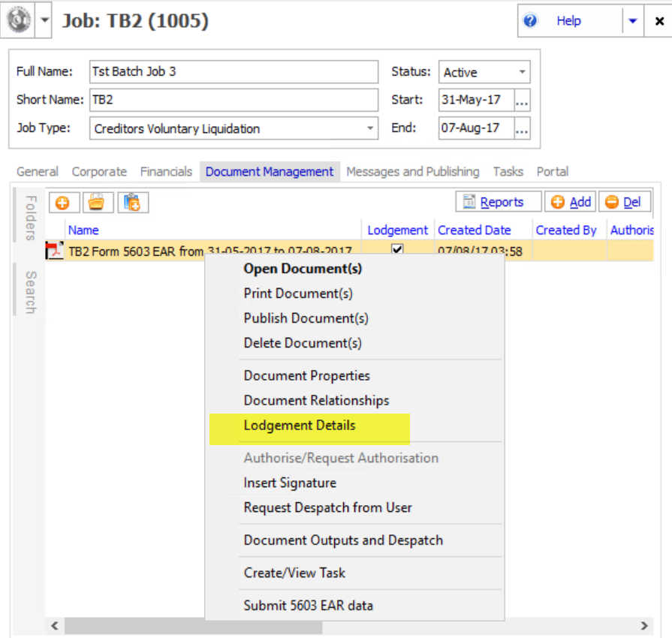The width and height of the screenshot is (672, 638).
Task: Open the Help link
Action: click(568, 20)
